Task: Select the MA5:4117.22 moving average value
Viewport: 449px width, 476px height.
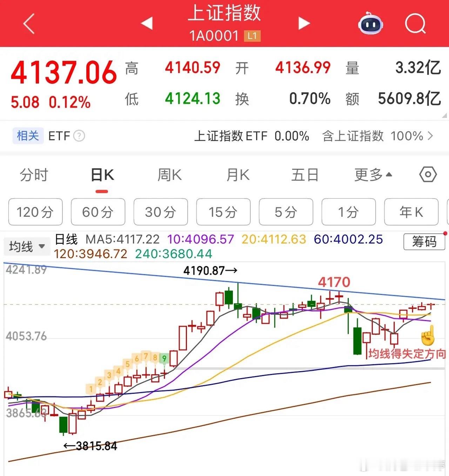Action: 123,239
